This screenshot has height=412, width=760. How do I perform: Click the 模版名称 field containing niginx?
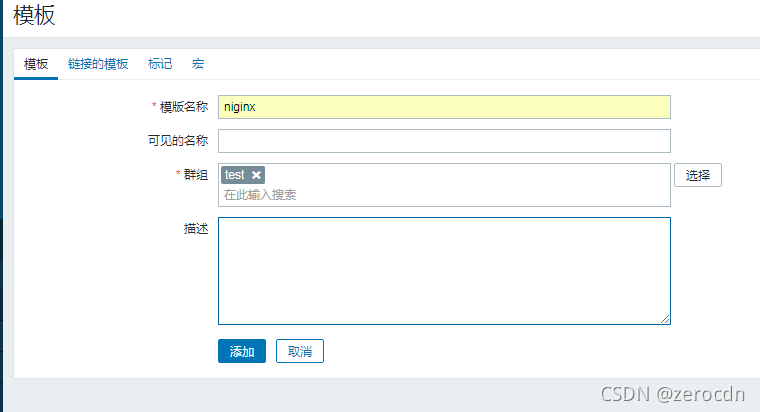pos(444,107)
